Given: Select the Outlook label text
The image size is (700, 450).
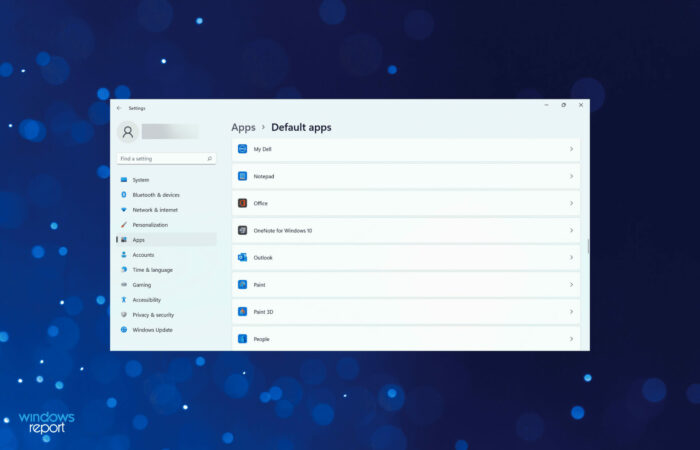Looking at the screenshot, I should pos(263,258).
